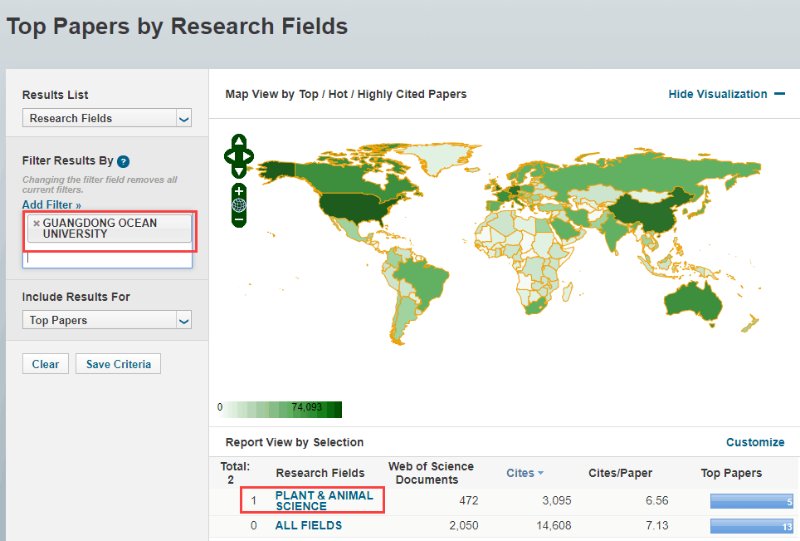The height and width of the screenshot is (541, 800).
Task: Pan the map left with the arrow
Action: pyautogui.click(x=229, y=156)
